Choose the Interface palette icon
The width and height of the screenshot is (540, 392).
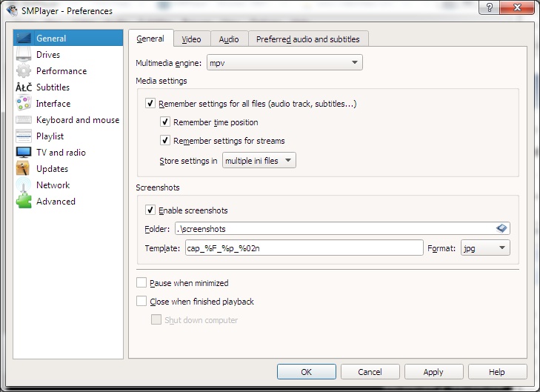pyautogui.click(x=24, y=103)
